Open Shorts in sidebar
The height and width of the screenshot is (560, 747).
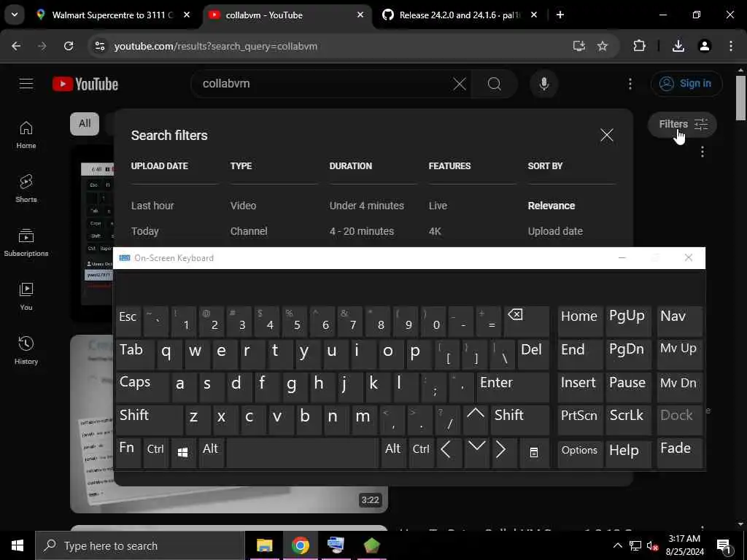pyautogui.click(x=26, y=189)
